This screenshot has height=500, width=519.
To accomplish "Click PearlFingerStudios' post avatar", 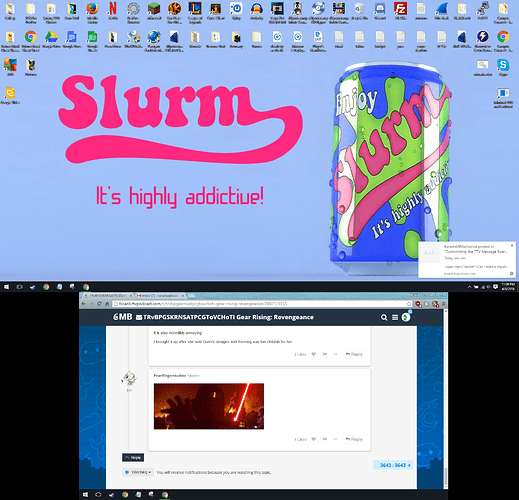I will 129,378.
